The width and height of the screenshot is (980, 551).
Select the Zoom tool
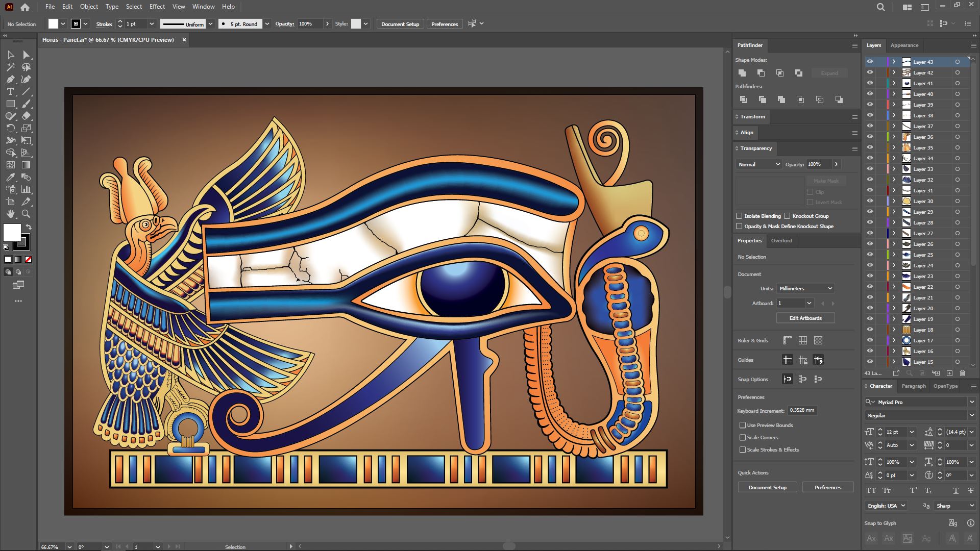pos(26,214)
